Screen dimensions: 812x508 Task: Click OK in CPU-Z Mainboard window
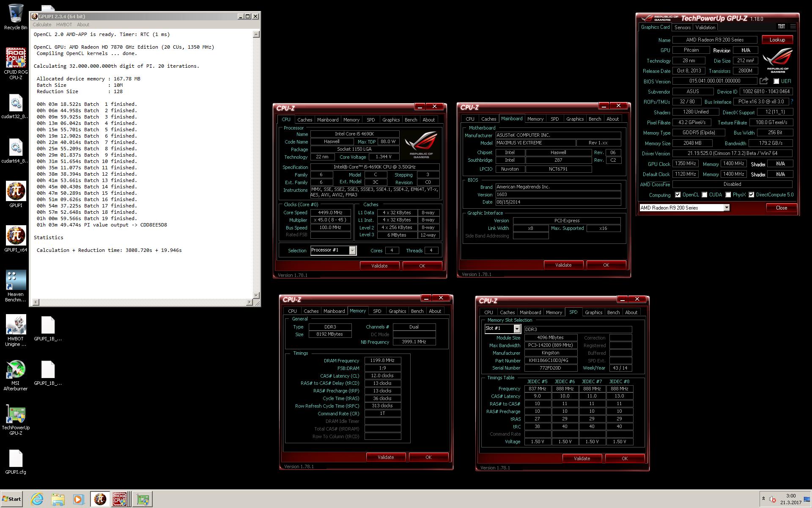606,265
